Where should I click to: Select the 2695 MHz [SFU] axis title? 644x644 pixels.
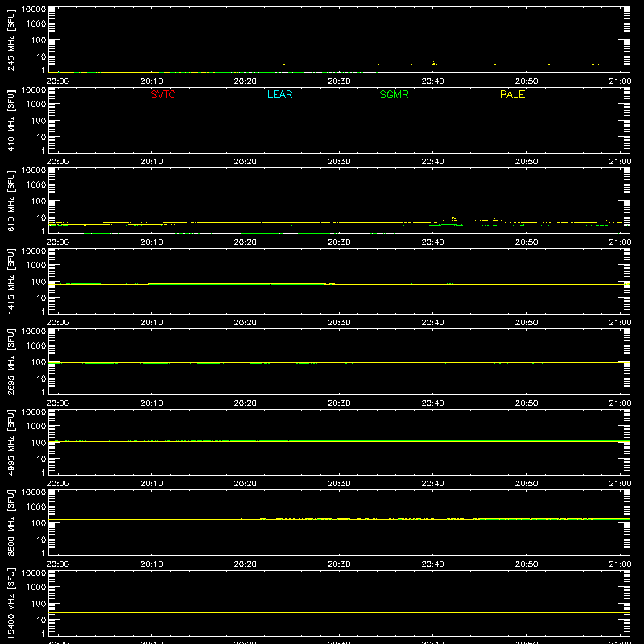point(10,361)
